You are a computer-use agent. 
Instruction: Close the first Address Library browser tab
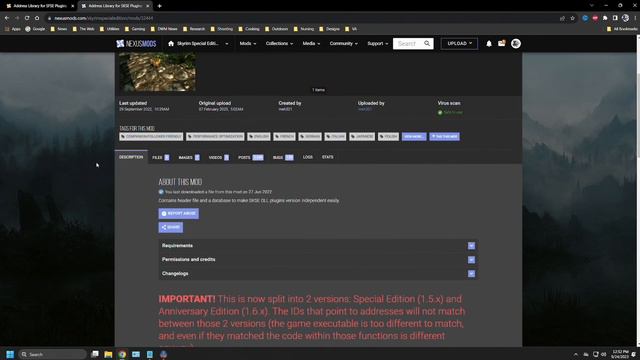coord(73,6)
